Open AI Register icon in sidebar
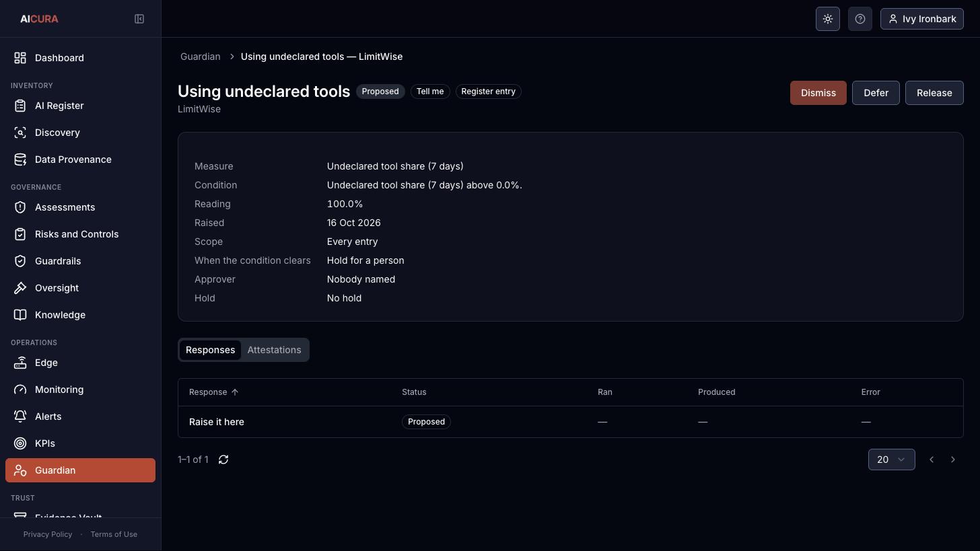Image resolution: width=980 pixels, height=551 pixels. [x=20, y=106]
